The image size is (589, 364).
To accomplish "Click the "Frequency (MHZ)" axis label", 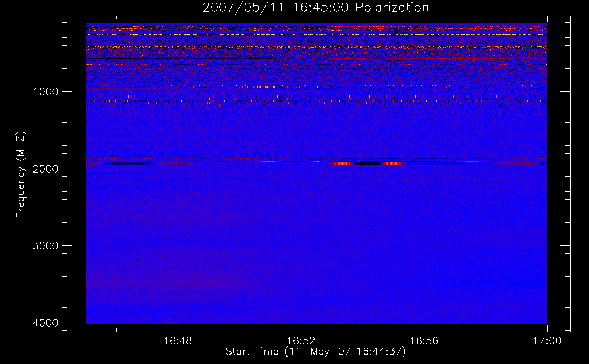I will (x=20, y=175).
